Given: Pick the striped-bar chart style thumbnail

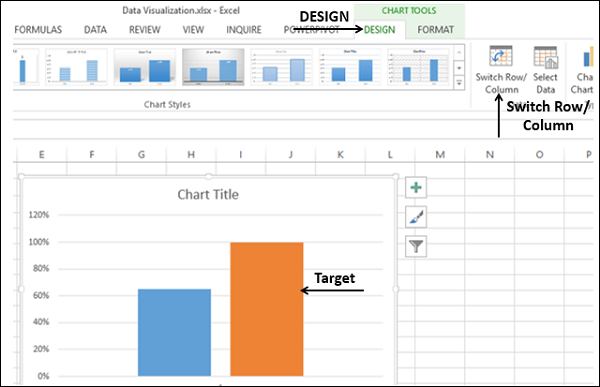Looking at the screenshot, I should (76, 67).
